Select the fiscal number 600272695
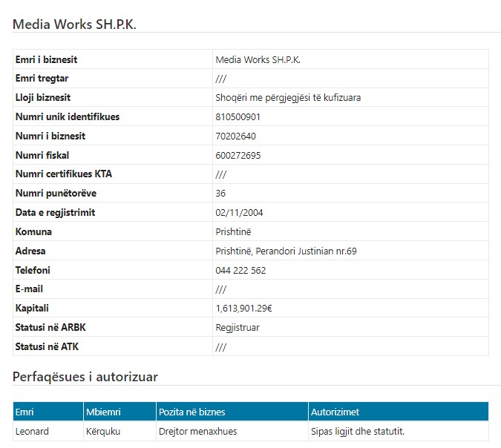This screenshot has height=448, width=501. (238, 155)
